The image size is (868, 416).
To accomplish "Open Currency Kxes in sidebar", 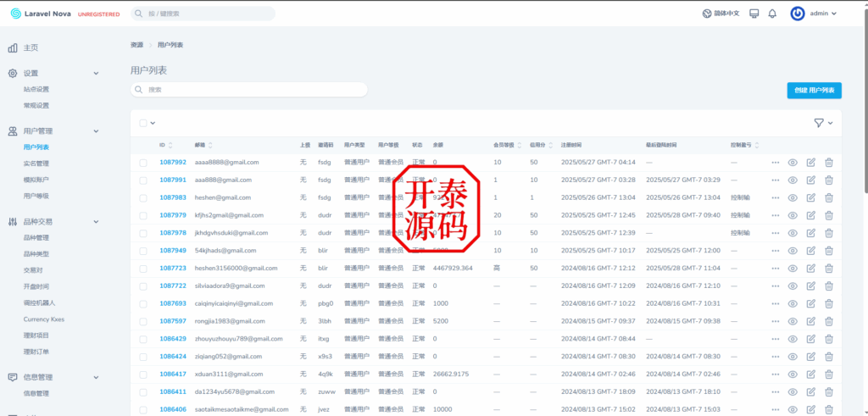I will pos(44,319).
